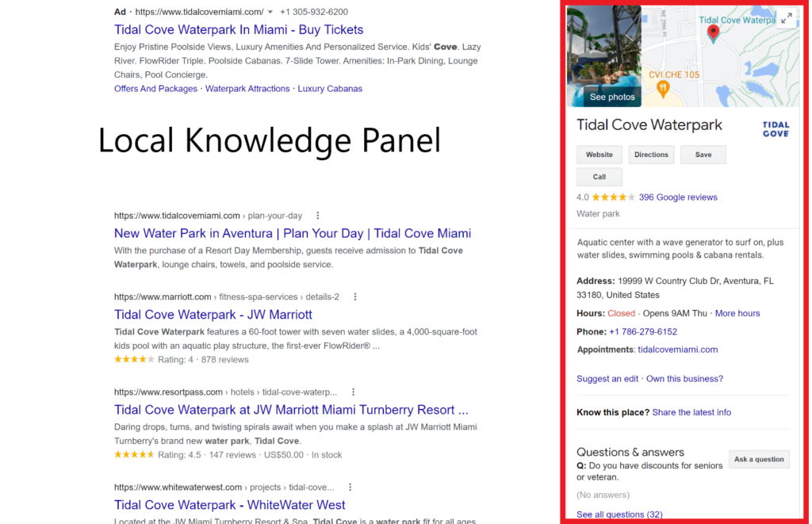Click Rating: 4 · 878 reviews text
The image size is (812, 524).
203,359
